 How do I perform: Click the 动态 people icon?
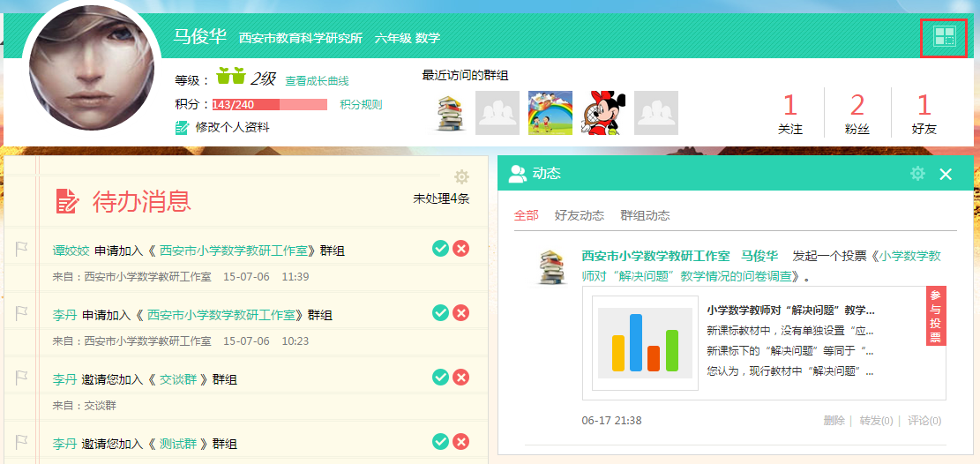[x=518, y=174]
